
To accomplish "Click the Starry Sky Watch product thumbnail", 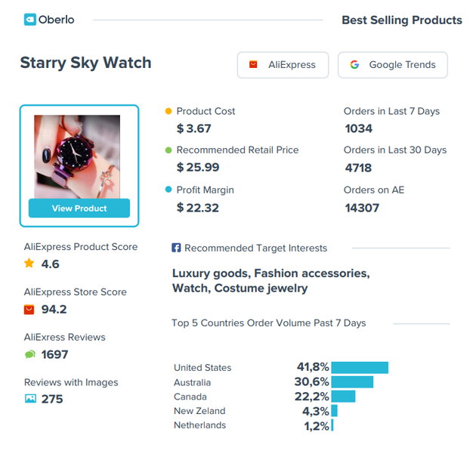I will click(x=77, y=156).
